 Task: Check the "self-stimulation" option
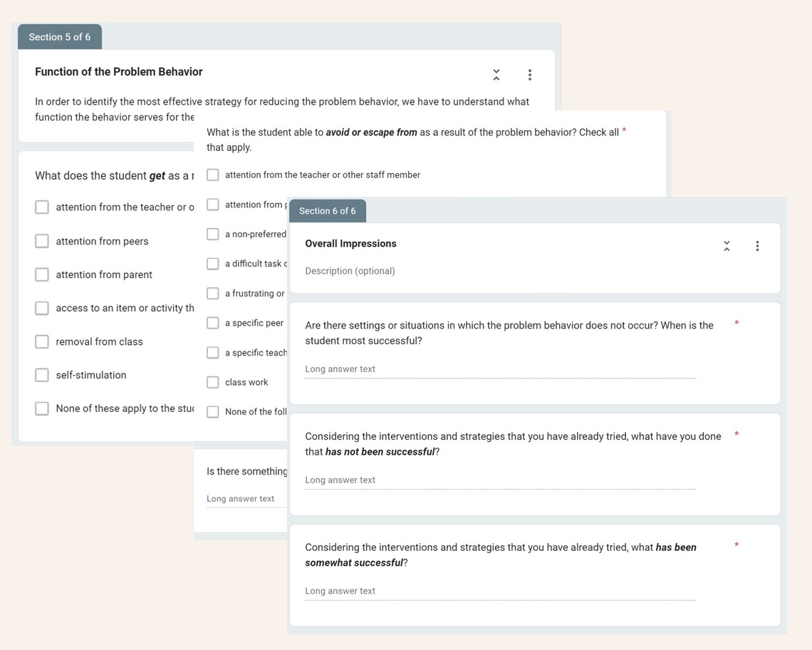pyautogui.click(x=41, y=375)
